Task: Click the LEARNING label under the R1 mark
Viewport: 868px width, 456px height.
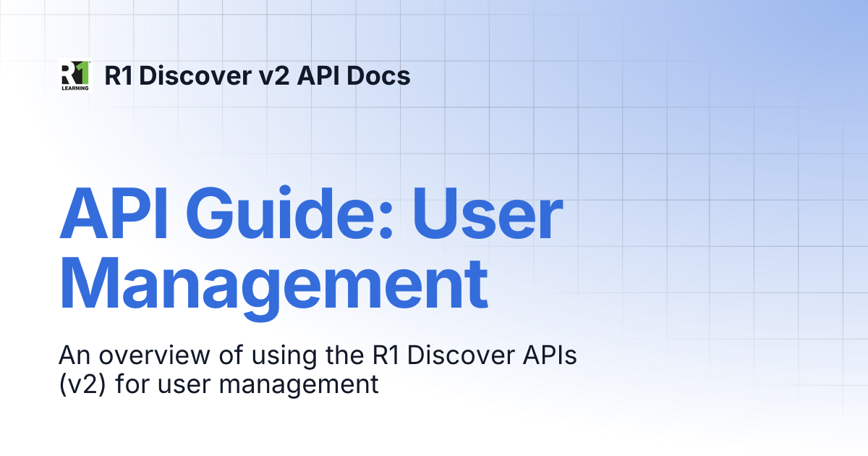Action: point(75,88)
